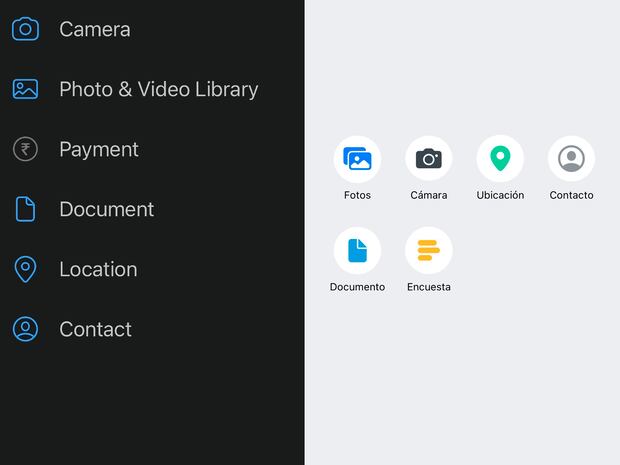
Task: Tap the blue Location pin outline icon
Action: (25, 269)
